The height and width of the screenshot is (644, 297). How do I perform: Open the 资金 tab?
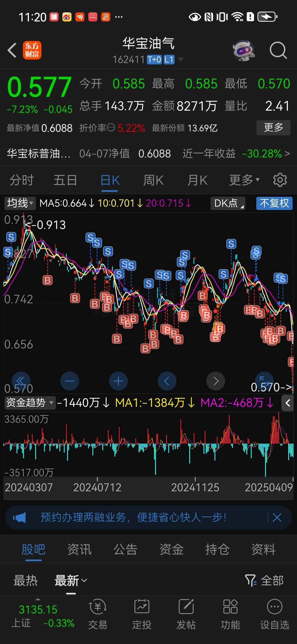tap(171, 550)
